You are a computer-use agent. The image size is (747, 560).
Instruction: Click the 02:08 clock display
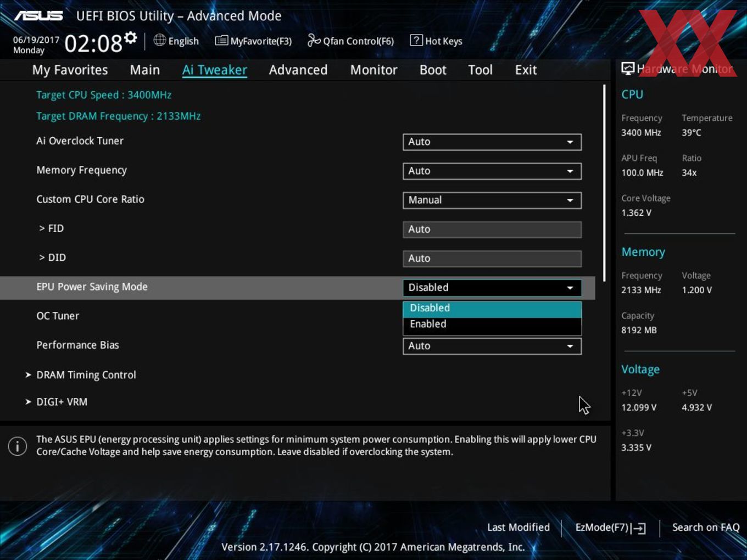(93, 43)
